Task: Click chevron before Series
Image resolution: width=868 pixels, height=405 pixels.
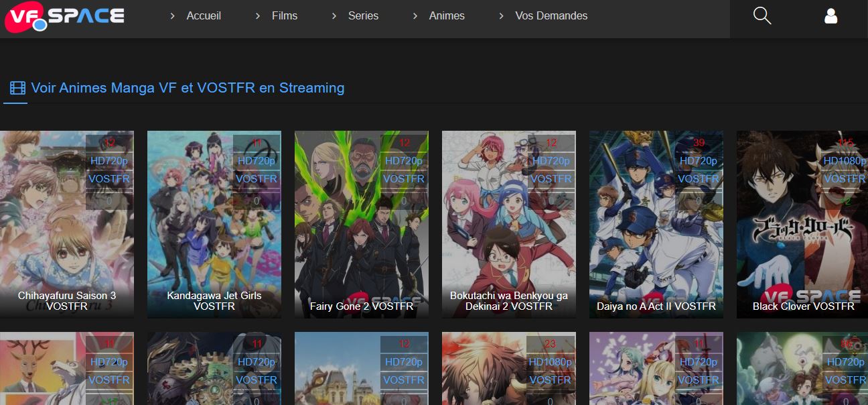Action: click(x=334, y=16)
